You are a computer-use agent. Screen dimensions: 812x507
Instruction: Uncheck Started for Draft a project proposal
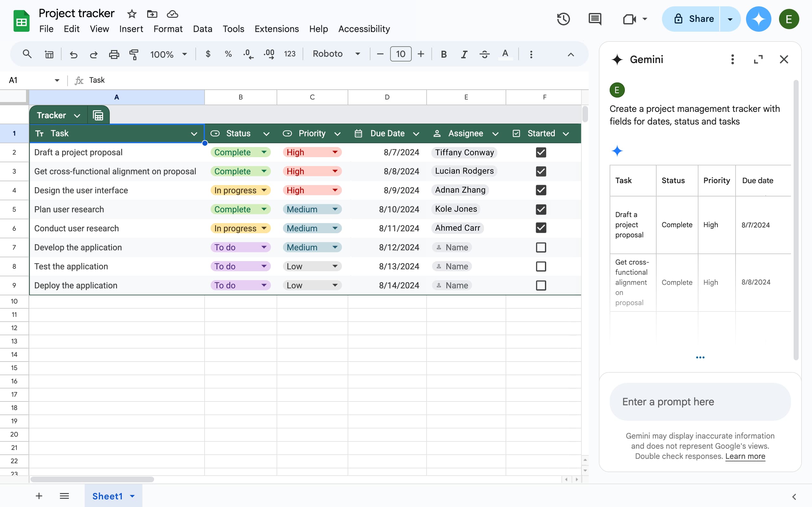(541, 152)
